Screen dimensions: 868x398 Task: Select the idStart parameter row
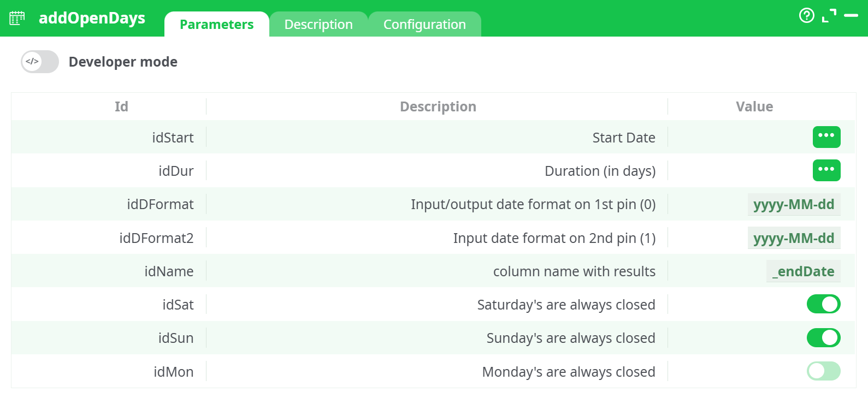coord(173,138)
